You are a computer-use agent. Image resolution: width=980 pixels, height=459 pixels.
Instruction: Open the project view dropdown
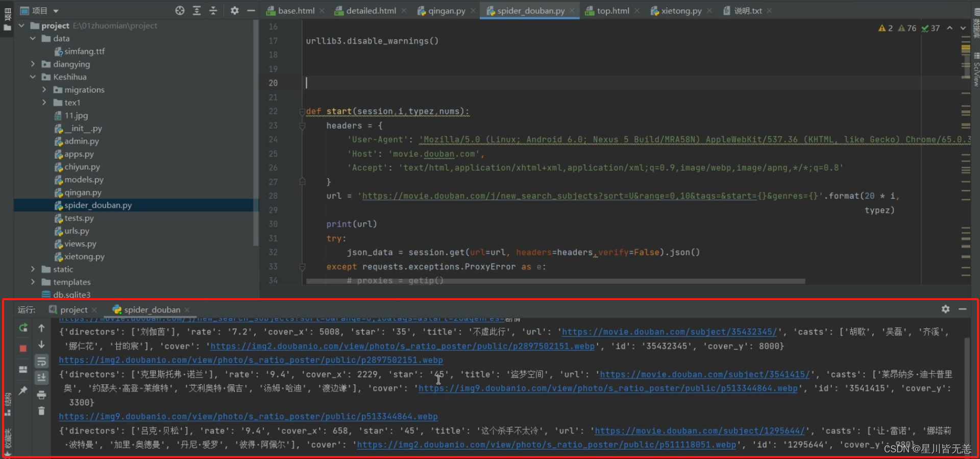point(56,11)
